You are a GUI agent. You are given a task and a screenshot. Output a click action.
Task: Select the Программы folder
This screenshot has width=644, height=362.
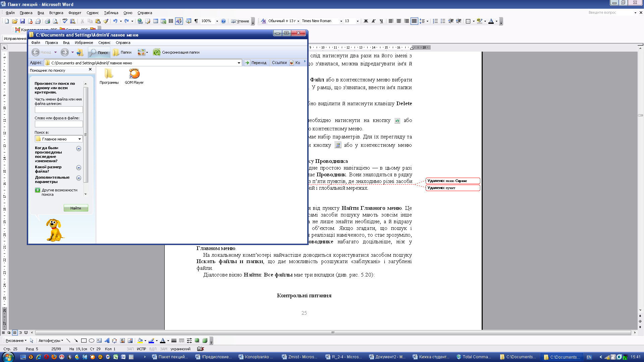109,76
